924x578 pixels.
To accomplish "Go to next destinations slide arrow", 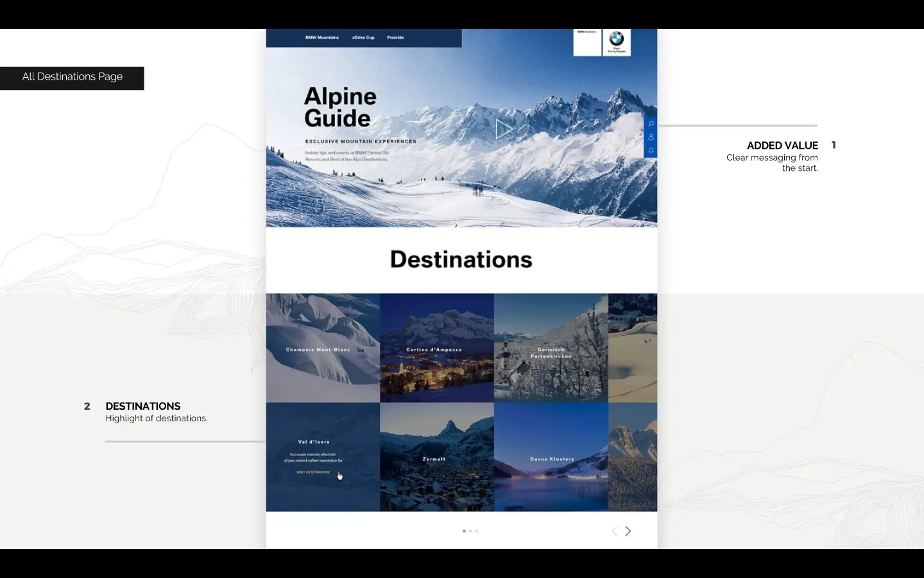I will 628,531.
